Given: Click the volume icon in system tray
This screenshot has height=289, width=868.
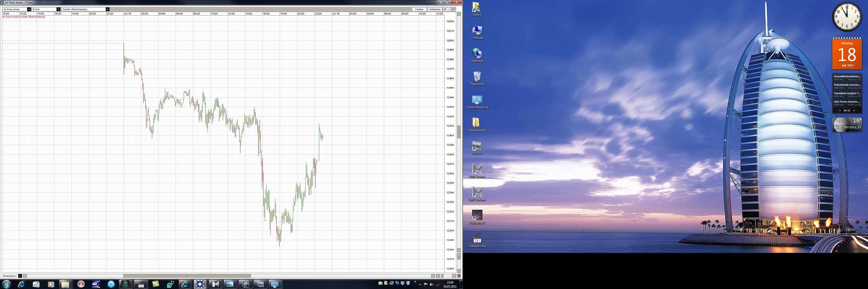Looking at the screenshot, I should (431, 285).
